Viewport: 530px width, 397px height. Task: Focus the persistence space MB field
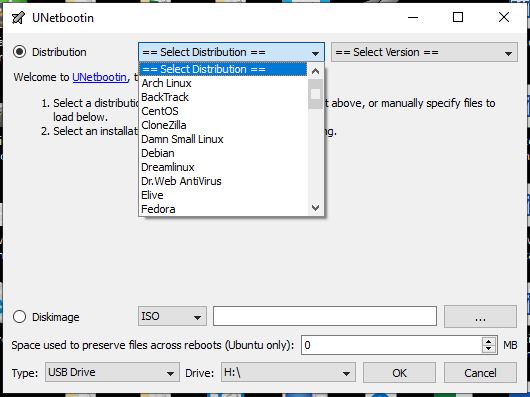click(x=392, y=345)
